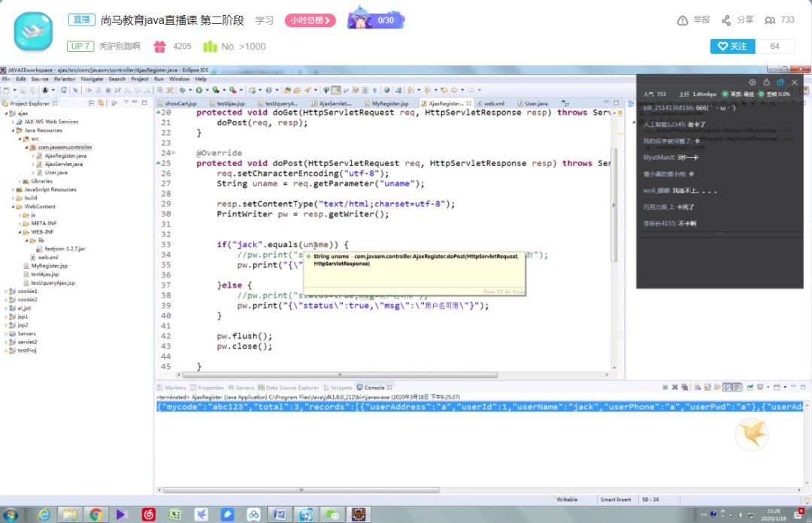812x523 pixels.
Task: Click Windows Start orb
Action: tap(11, 515)
